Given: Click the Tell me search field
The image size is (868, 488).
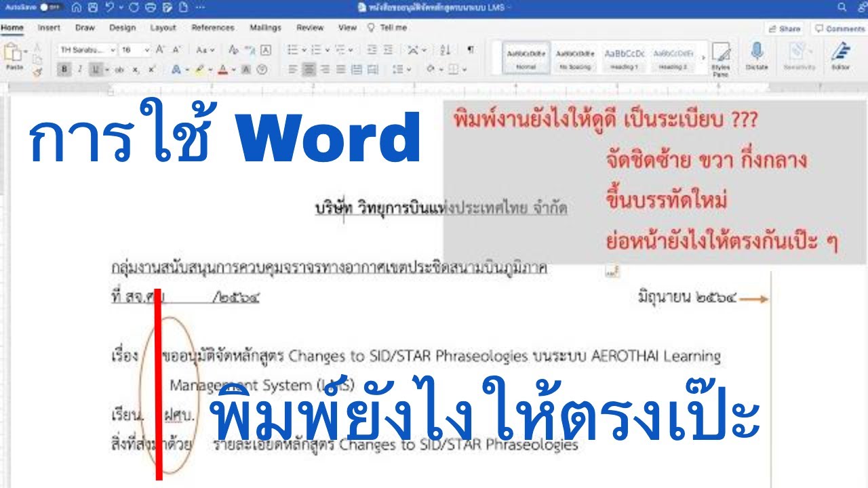Looking at the screenshot, I should [x=388, y=28].
